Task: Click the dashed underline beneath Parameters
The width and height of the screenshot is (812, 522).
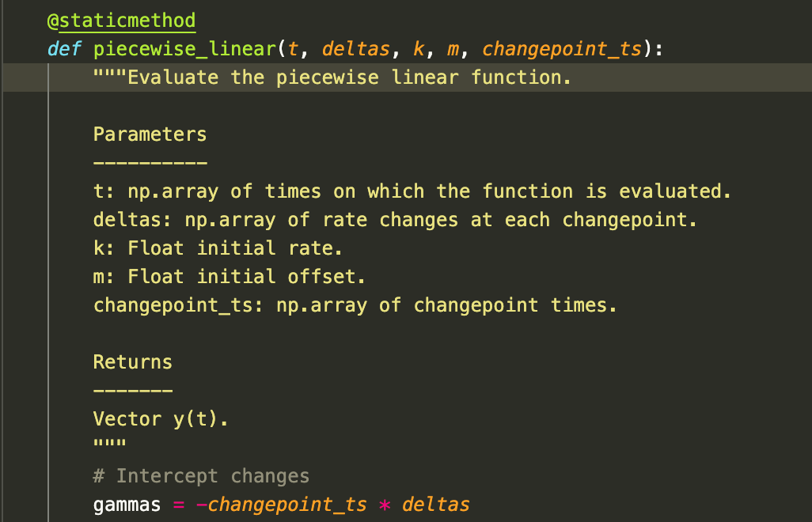Action: (x=150, y=163)
